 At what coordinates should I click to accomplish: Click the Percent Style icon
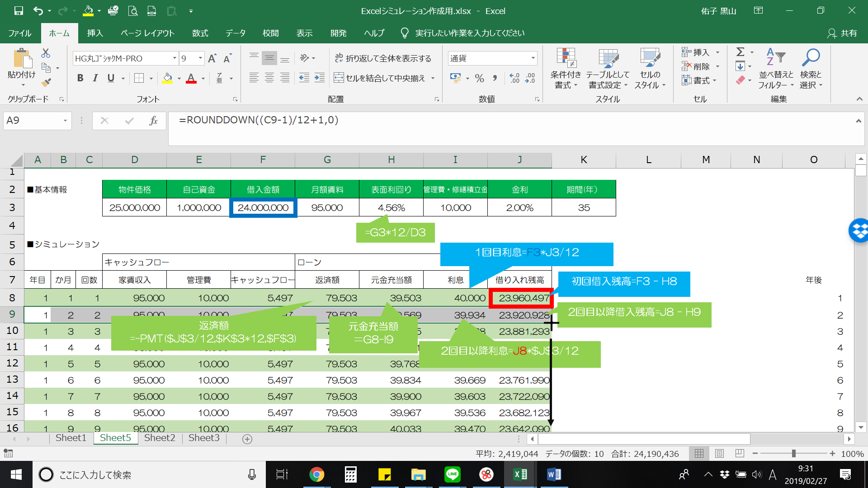[x=479, y=78]
